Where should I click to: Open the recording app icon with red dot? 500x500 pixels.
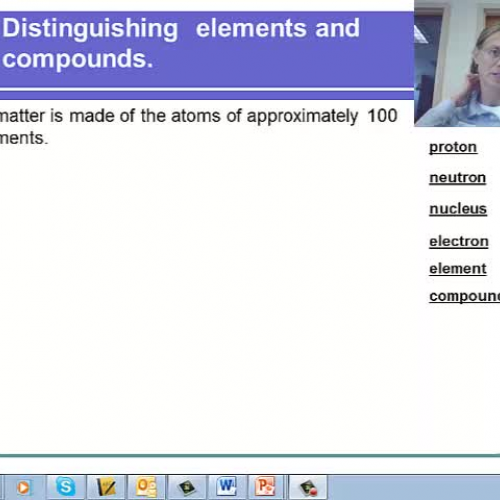coord(308,487)
